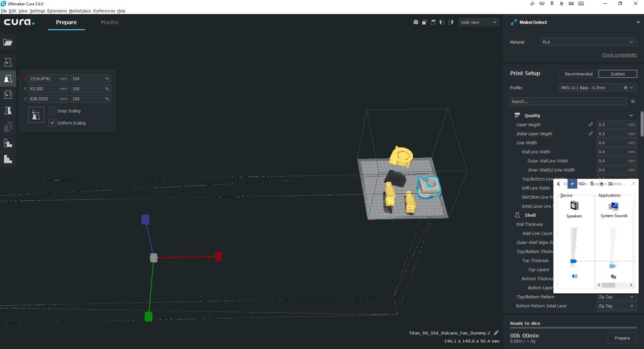The width and height of the screenshot is (644, 349).
Task: Close the Volume Mixer window
Action: point(634,184)
